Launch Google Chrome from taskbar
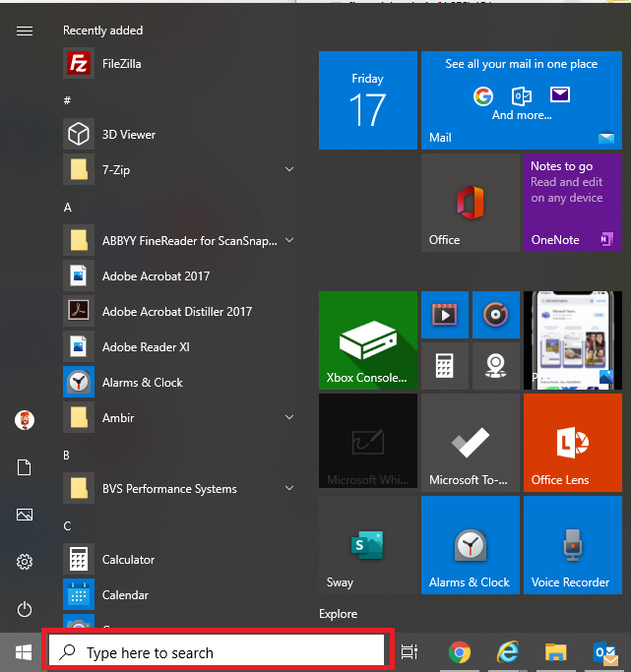 click(459, 652)
